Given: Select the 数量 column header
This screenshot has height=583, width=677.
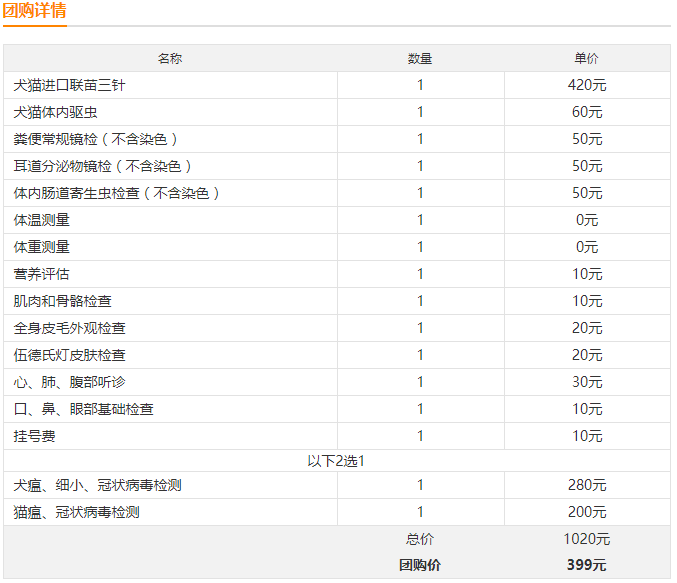Looking at the screenshot, I should pos(420,58).
